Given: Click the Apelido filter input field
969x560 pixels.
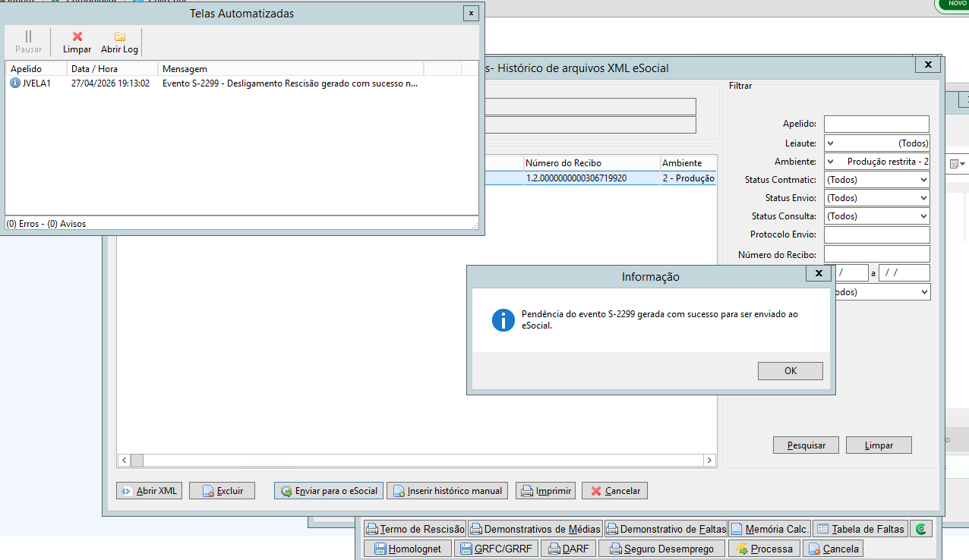Looking at the screenshot, I should click(876, 124).
